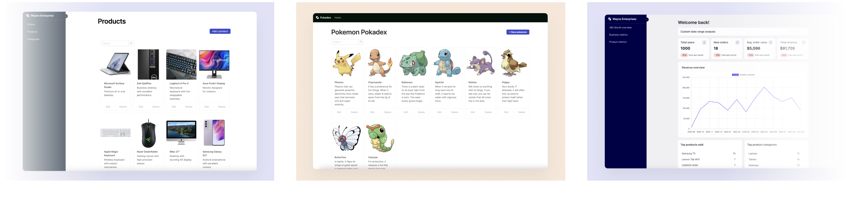This screenshot has width=868, height=204.
Task: Delete the Pidgey entry
Action: tap(521, 112)
